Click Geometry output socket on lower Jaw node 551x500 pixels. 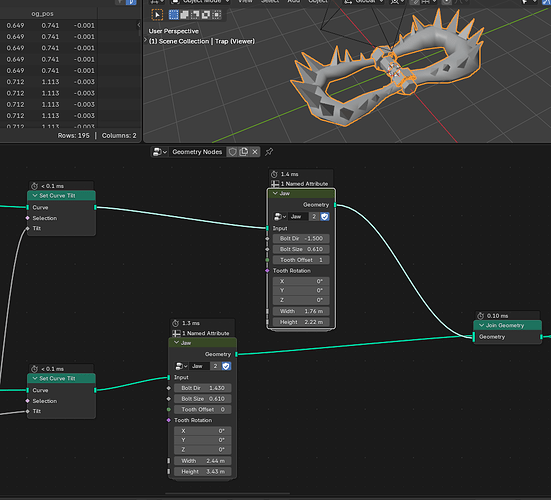pos(236,354)
